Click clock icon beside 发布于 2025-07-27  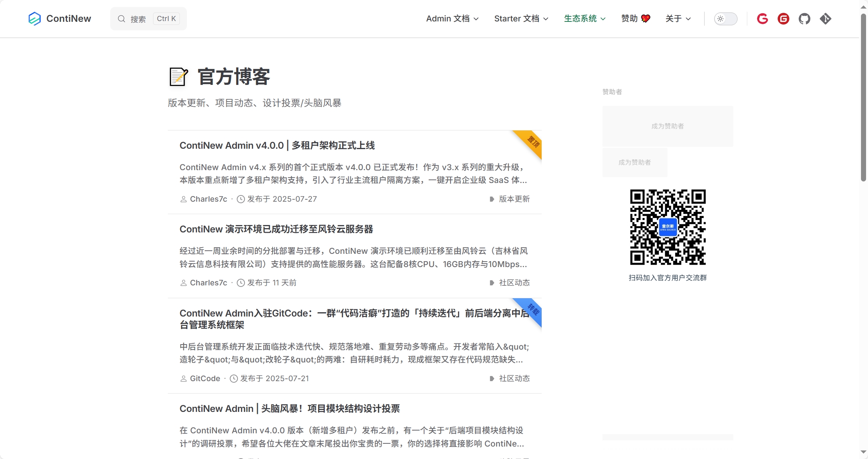tap(241, 199)
